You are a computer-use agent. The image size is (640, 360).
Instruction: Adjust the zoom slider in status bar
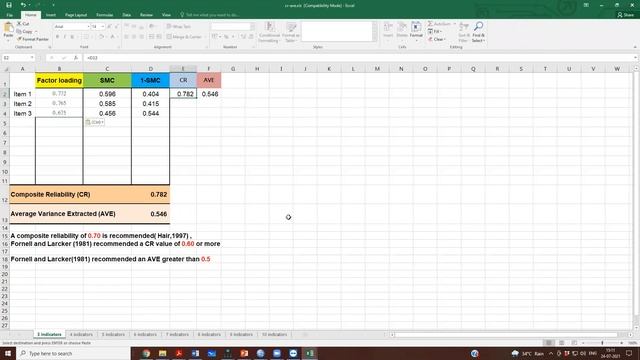coord(602,343)
